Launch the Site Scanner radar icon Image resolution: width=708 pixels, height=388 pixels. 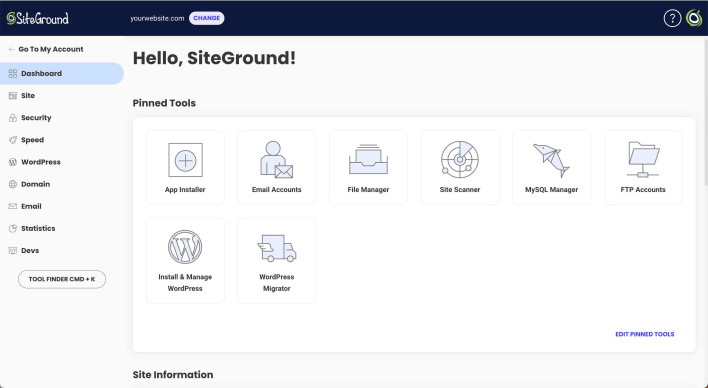[460, 159]
